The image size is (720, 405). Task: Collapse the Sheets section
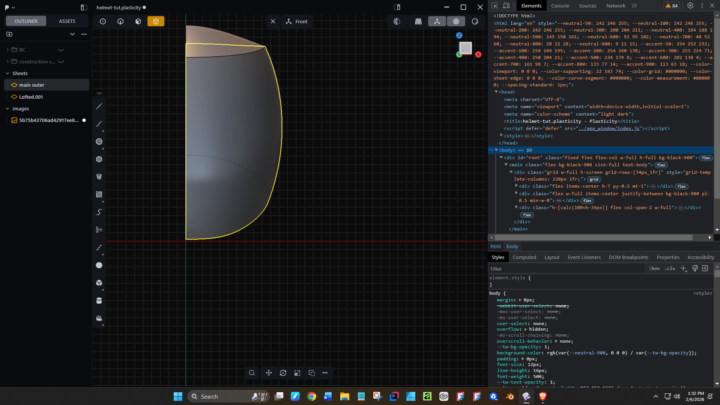coord(7,73)
